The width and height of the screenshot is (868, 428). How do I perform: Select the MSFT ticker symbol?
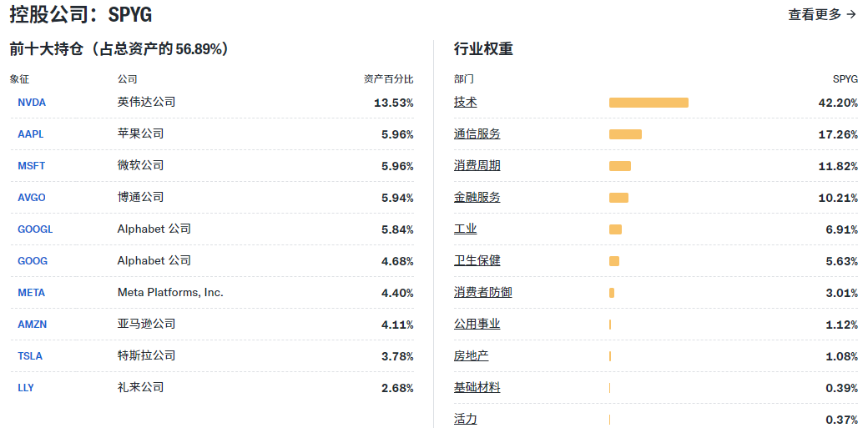(32, 166)
